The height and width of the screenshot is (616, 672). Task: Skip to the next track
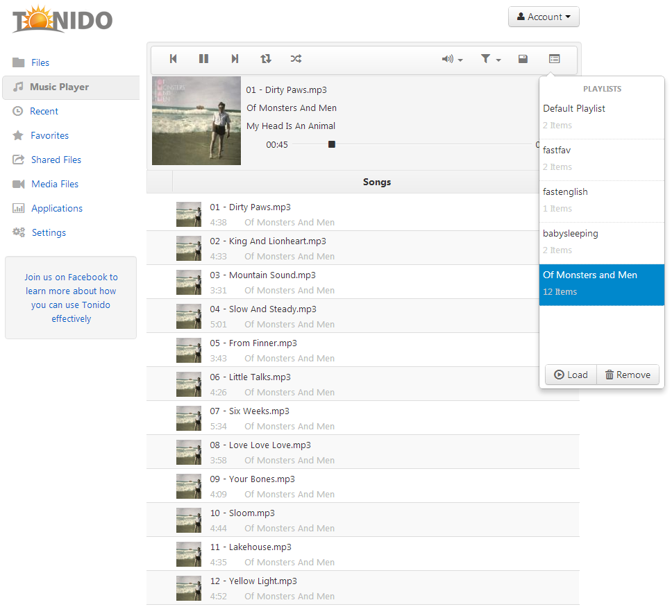[235, 59]
